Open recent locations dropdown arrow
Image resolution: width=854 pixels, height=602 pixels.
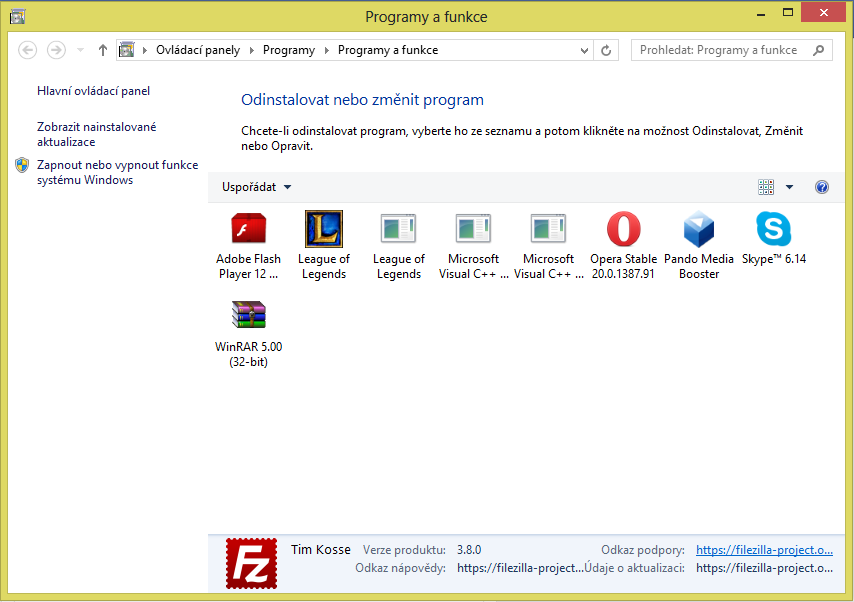(x=80, y=50)
